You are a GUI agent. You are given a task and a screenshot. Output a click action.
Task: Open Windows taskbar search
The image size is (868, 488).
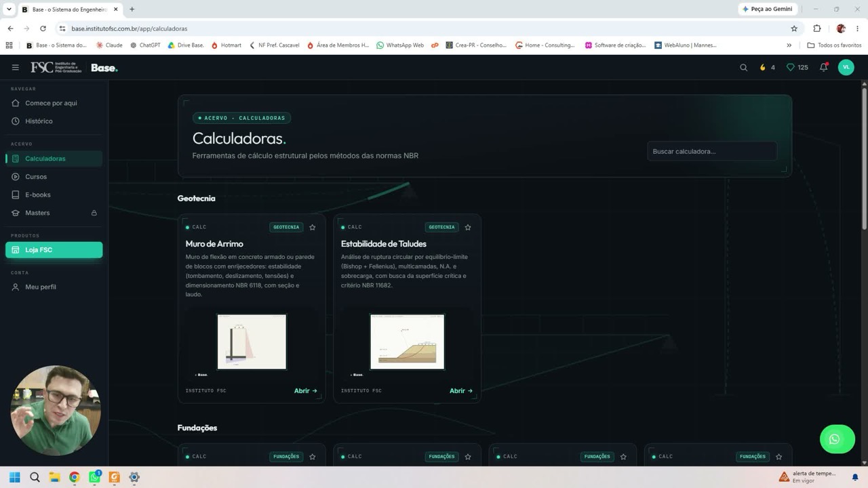(x=35, y=477)
